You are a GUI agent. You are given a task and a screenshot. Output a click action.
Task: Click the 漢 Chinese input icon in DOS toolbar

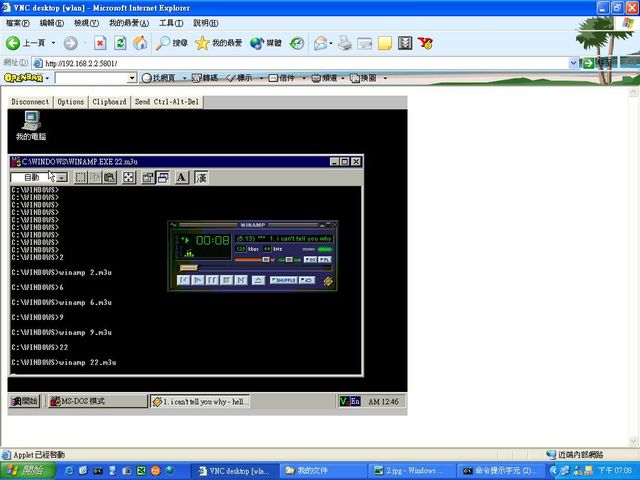pyautogui.click(x=201, y=177)
